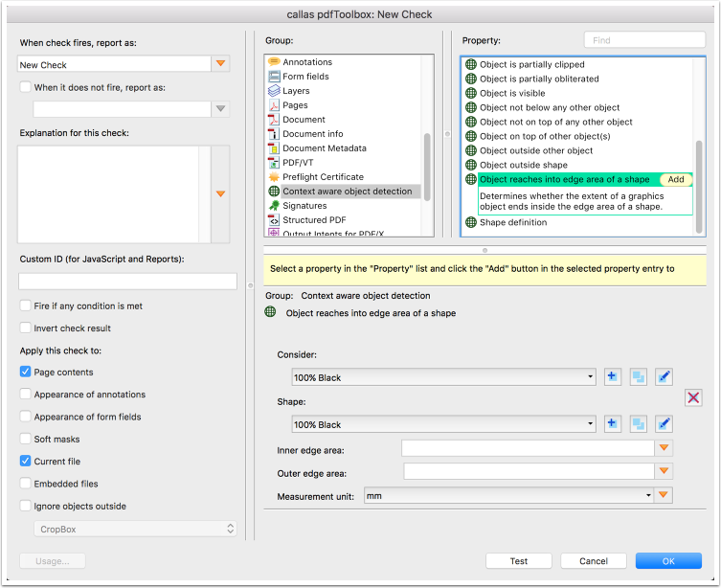
Task: Click the duplicate icon next to Shape
Action: click(x=638, y=424)
